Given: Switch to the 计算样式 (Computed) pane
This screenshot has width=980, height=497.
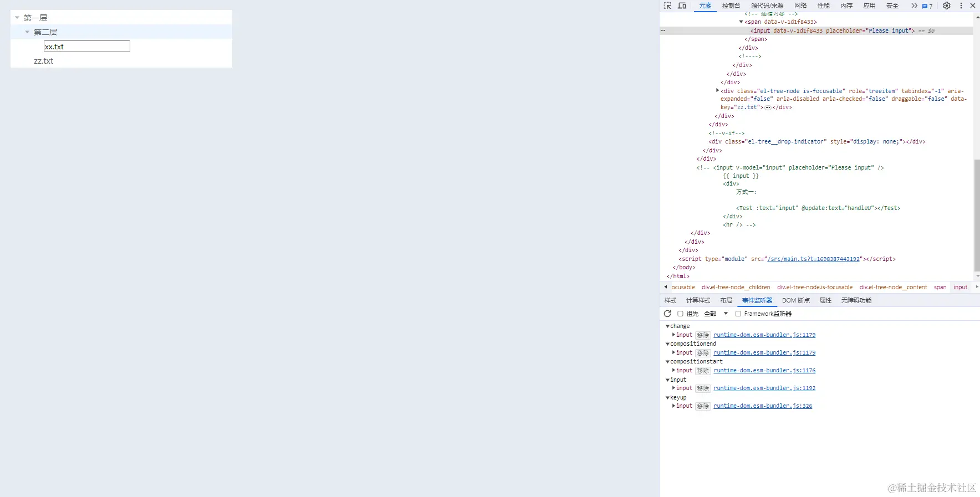Looking at the screenshot, I should (698, 300).
